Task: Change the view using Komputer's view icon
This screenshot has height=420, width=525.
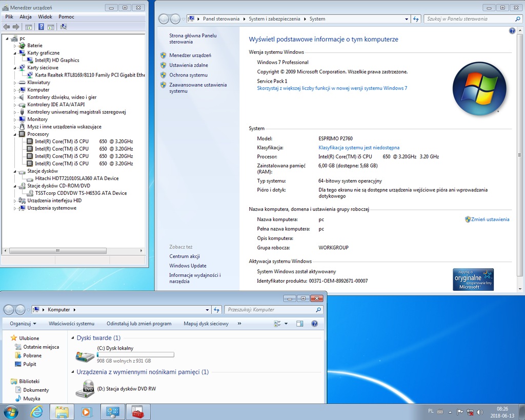Action: (277, 324)
